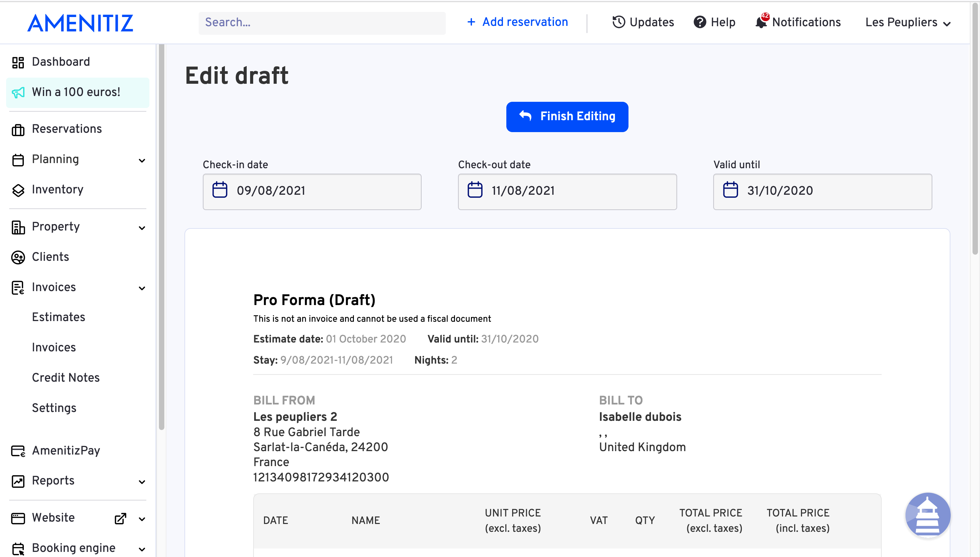Click the Pro Forma (Draft) heading
980x557 pixels.
[314, 300]
